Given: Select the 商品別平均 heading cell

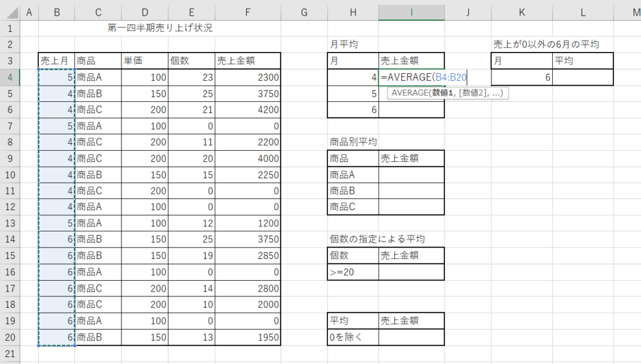Looking at the screenshot, I should [x=353, y=142].
